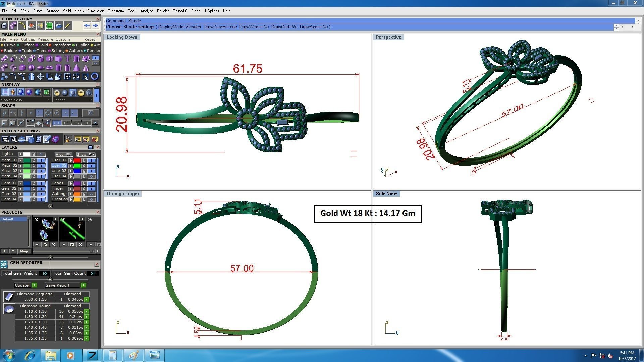
Task: Turn on User 04 layer visibility
Action: click(91, 176)
